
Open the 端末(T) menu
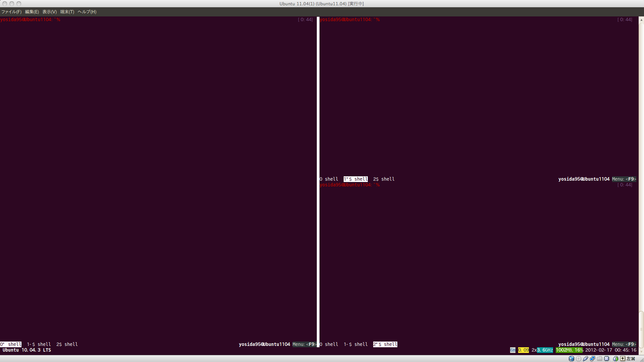pyautogui.click(x=67, y=12)
